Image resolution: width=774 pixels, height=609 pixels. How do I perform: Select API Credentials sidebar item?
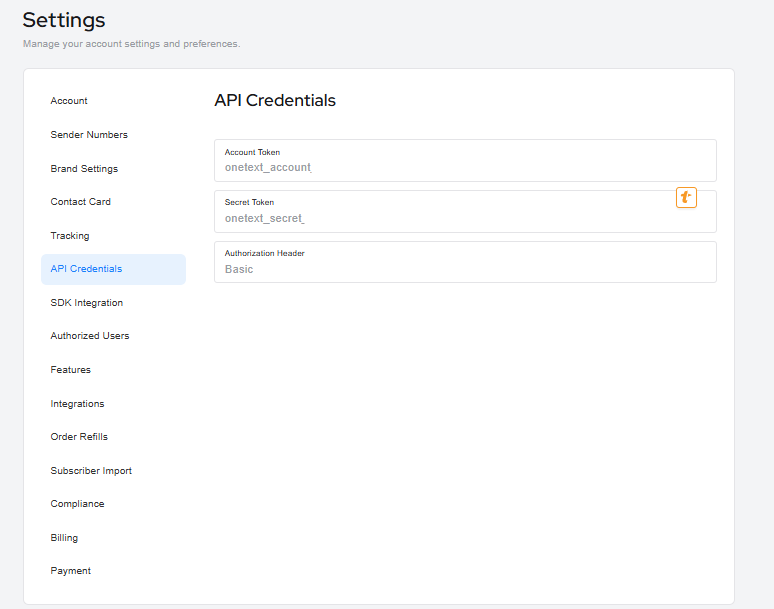pyautogui.click(x=86, y=269)
